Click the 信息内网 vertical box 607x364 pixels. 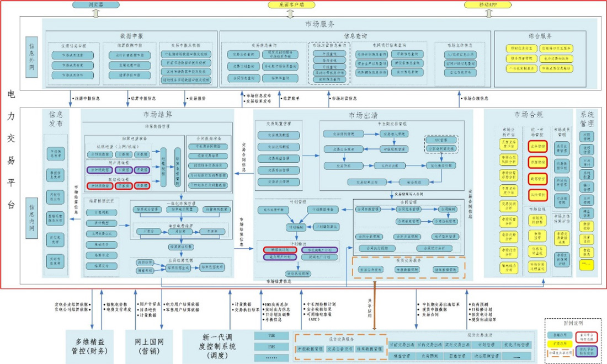click(32, 218)
